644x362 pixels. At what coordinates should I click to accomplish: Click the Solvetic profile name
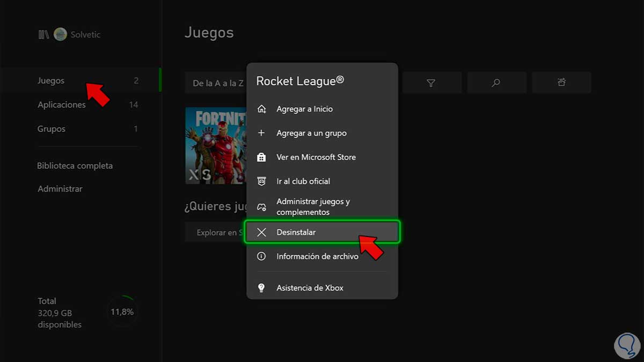coord(85,35)
